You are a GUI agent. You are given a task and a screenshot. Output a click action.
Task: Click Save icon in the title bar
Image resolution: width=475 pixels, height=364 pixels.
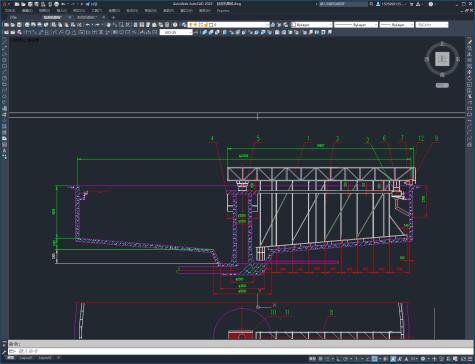click(30, 4)
